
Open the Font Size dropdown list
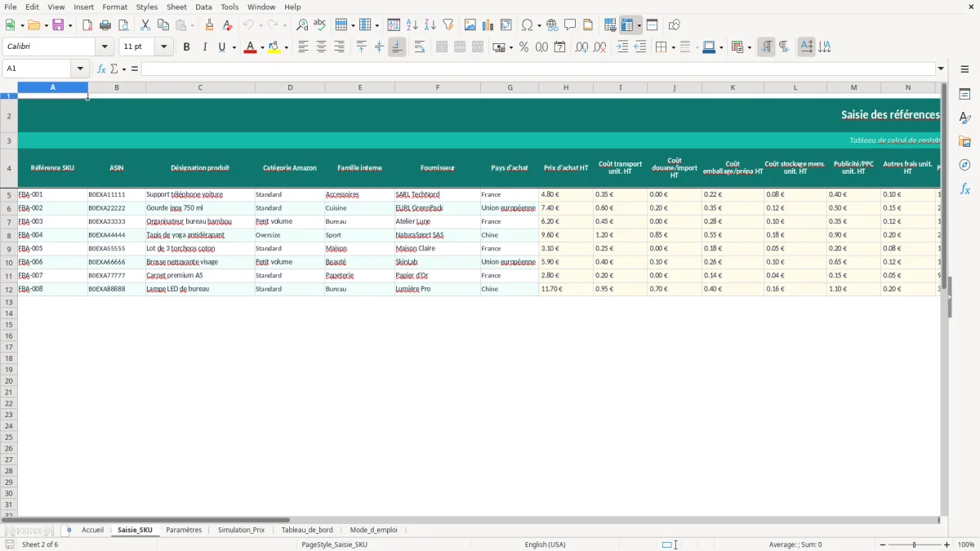tap(164, 47)
